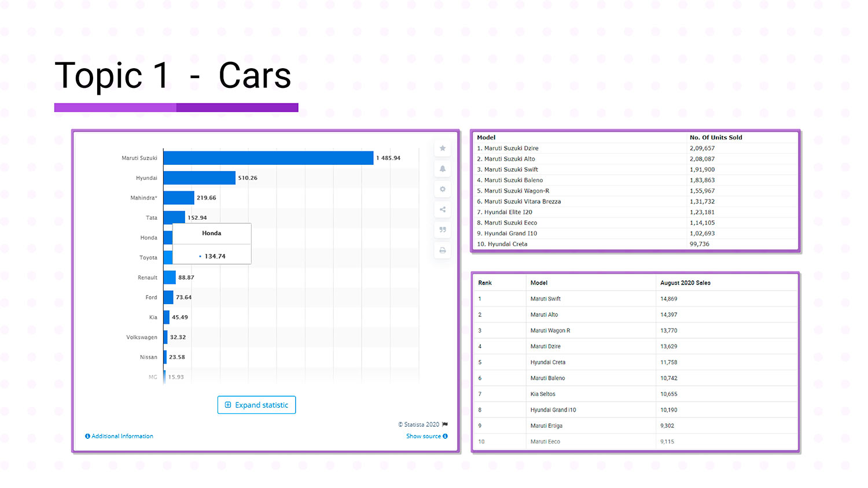Click the quotation citation icon

pyautogui.click(x=443, y=230)
